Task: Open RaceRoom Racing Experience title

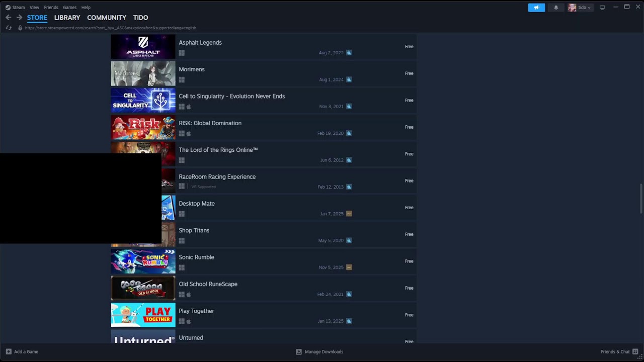Action: tap(217, 176)
